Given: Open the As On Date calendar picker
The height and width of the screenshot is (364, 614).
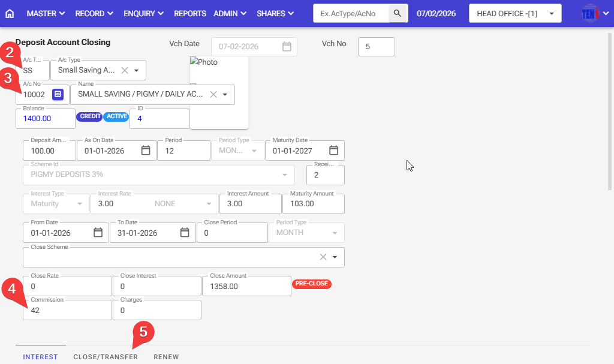Looking at the screenshot, I should click(x=146, y=151).
